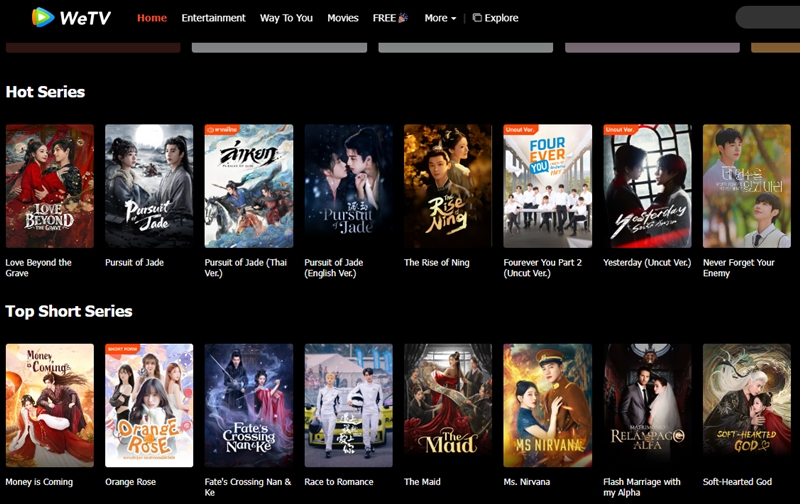Click the WeTV logo
The image size is (800, 504).
71,17
